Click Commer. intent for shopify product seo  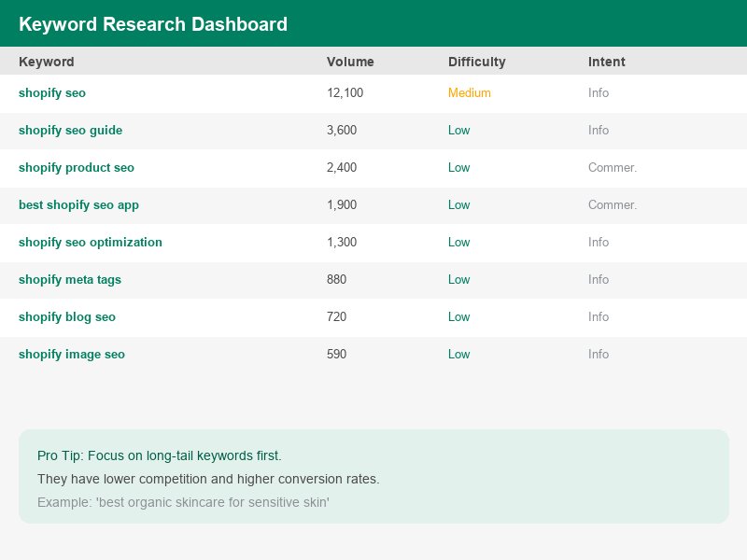(x=613, y=168)
